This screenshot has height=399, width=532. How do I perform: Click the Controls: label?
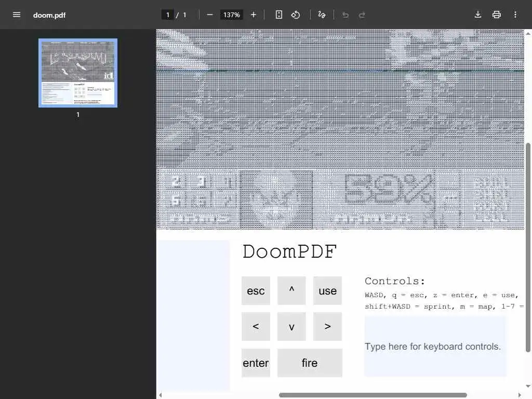(x=395, y=281)
